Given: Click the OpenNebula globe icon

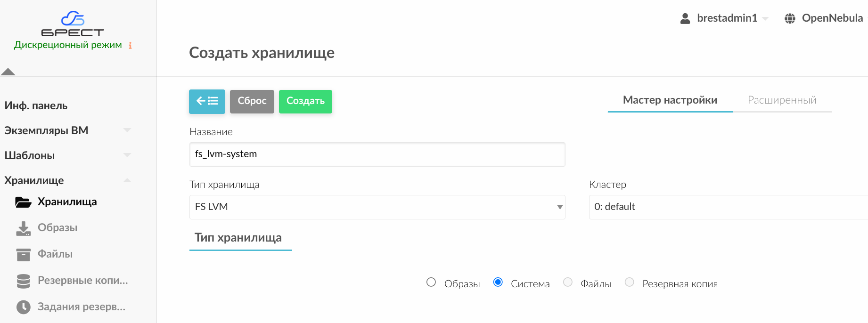Looking at the screenshot, I should tap(790, 18).
